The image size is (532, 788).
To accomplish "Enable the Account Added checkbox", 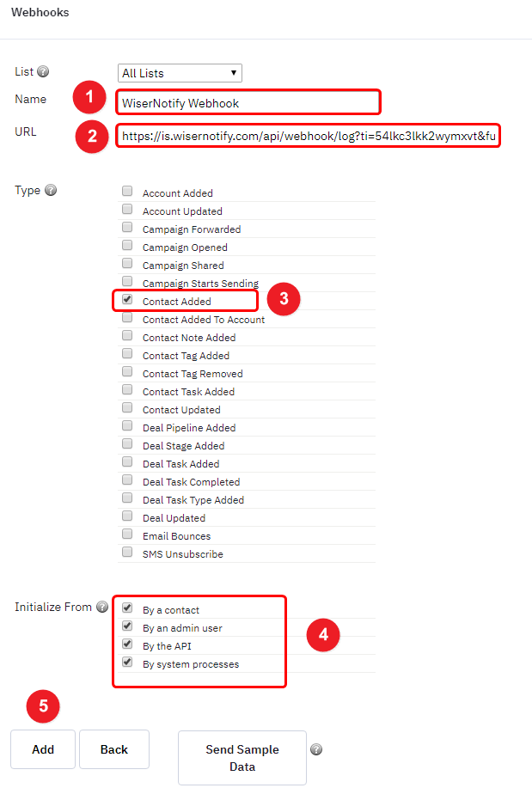I will click(x=127, y=191).
